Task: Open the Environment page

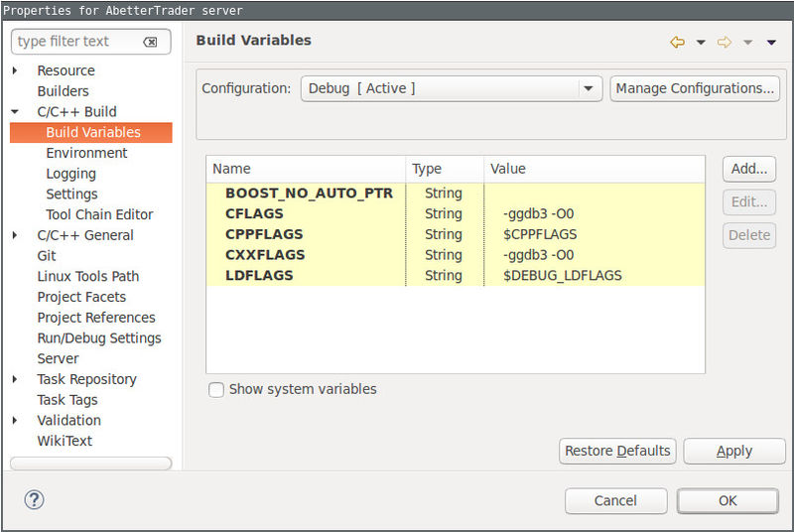Action: pos(86,153)
